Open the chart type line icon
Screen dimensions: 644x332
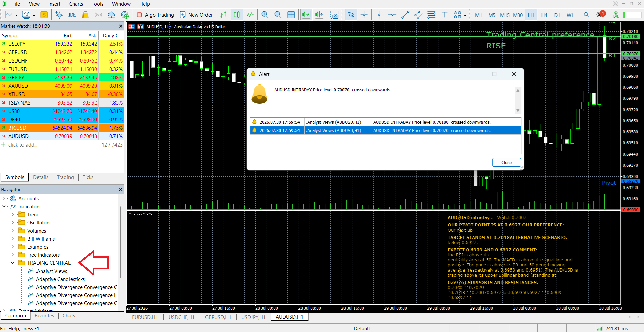click(x=9, y=15)
